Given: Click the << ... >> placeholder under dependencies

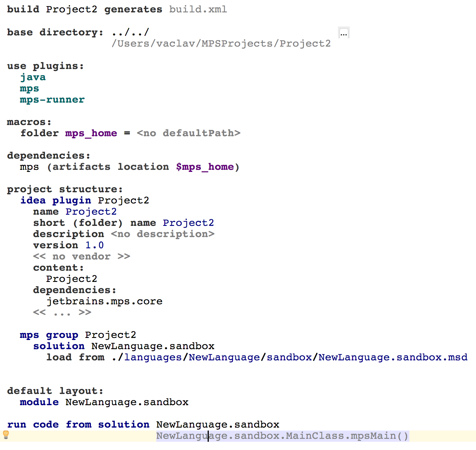Looking at the screenshot, I should (62, 313).
